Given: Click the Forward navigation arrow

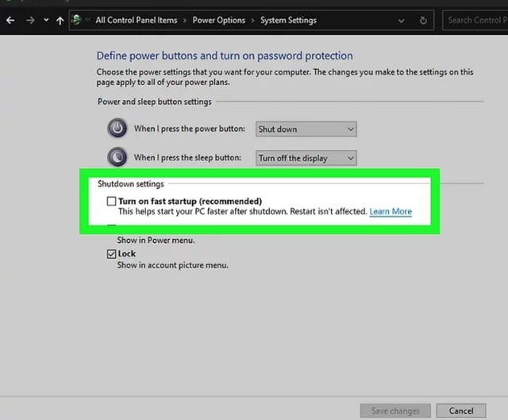Looking at the screenshot, I should pyautogui.click(x=30, y=20).
